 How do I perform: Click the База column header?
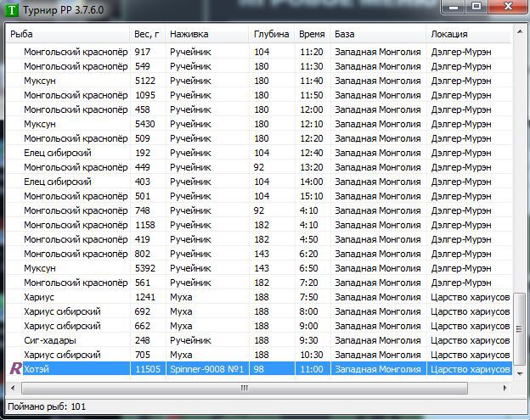click(x=378, y=34)
